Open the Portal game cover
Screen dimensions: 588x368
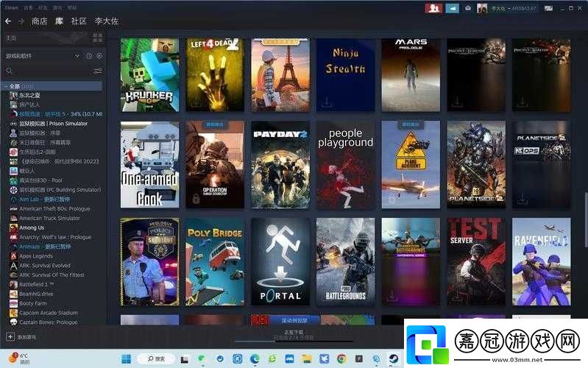(x=280, y=261)
